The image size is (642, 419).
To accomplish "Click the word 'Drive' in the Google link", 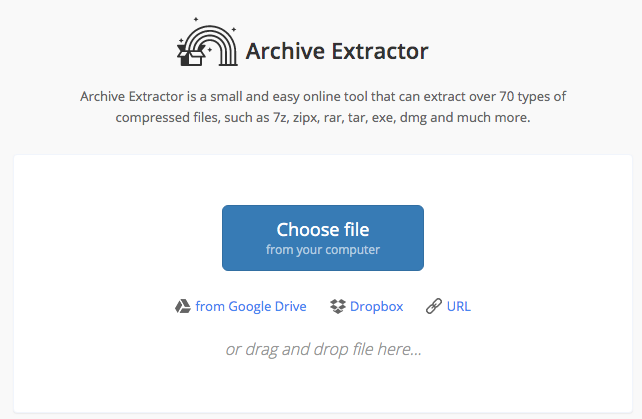I will tap(287, 306).
